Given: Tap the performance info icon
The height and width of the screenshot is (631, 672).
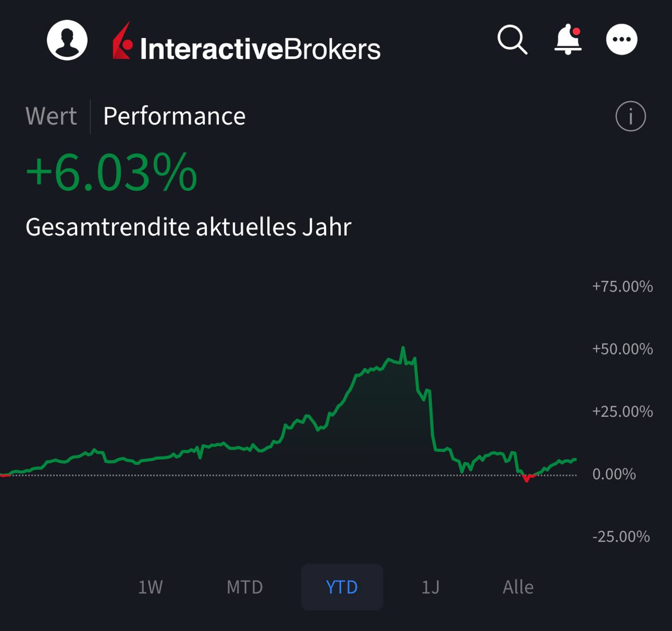Looking at the screenshot, I should [x=630, y=116].
